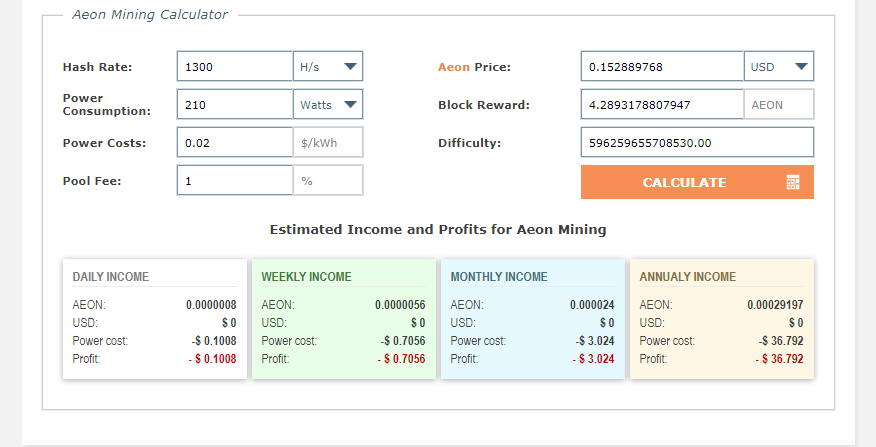Click the orange Aeon link in Aeon Price
This screenshot has height=447, width=876.
454,67
